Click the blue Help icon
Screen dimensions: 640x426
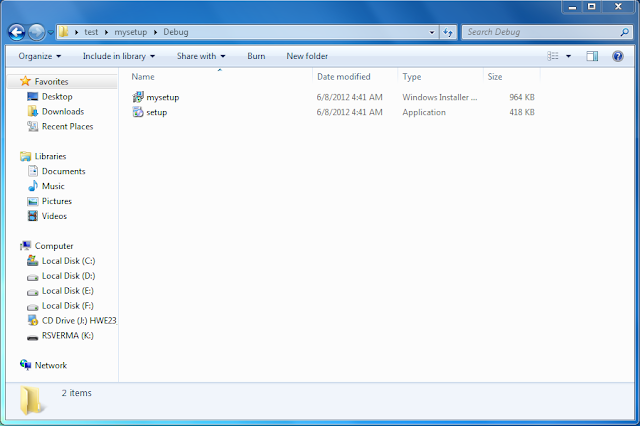pyautogui.click(x=618, y=56)
